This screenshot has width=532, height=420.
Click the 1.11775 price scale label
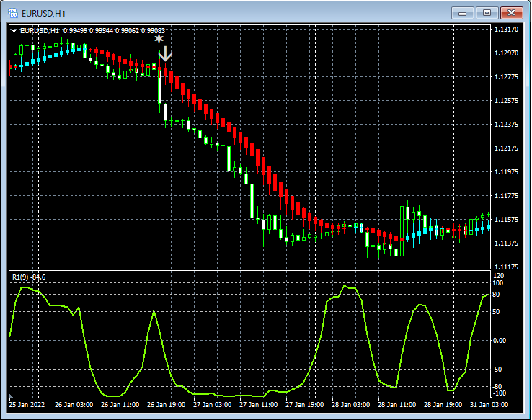click(507, 196)
